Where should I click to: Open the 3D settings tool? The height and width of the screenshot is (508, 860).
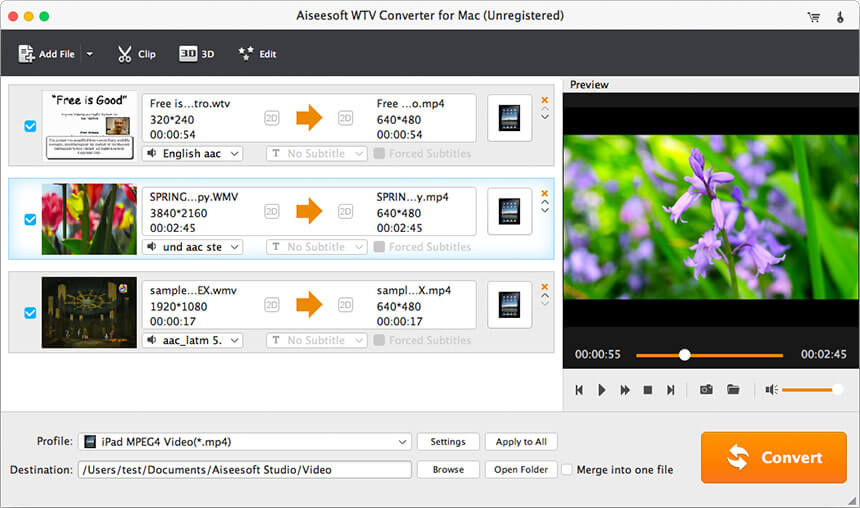point(196,54)
